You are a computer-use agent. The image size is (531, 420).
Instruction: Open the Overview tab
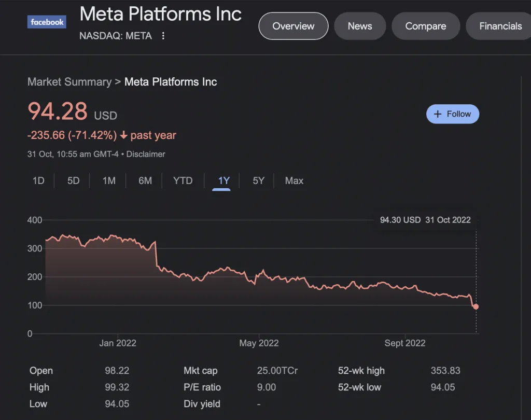[293, 26]
